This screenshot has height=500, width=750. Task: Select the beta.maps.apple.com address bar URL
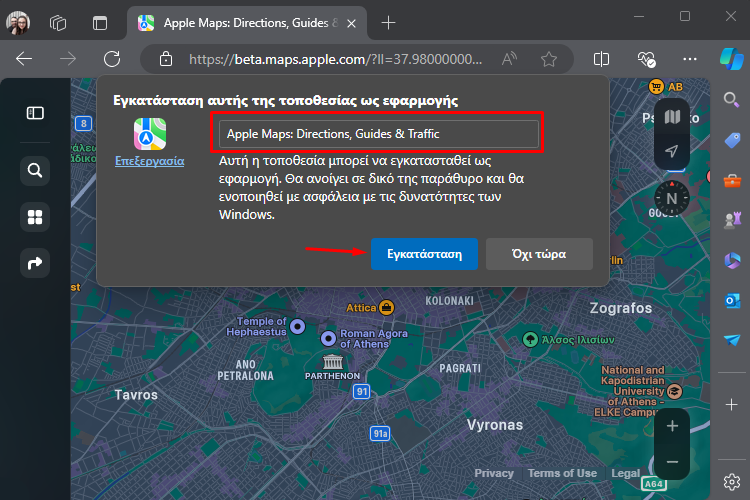coord(335,59)
